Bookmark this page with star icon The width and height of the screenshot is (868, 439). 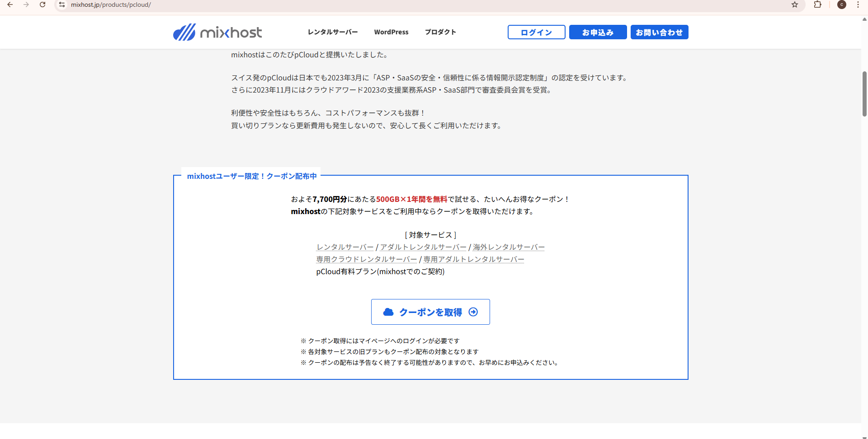point(795,5)
